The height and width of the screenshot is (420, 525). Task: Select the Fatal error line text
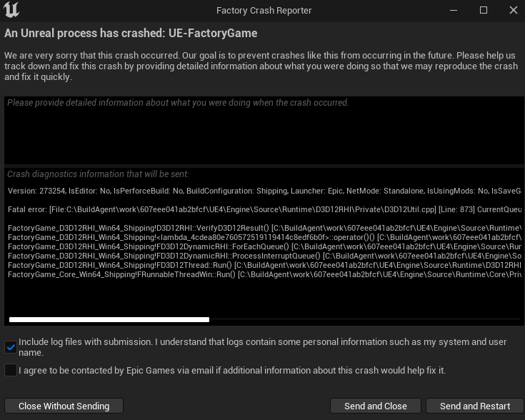(x=264, y=210)
